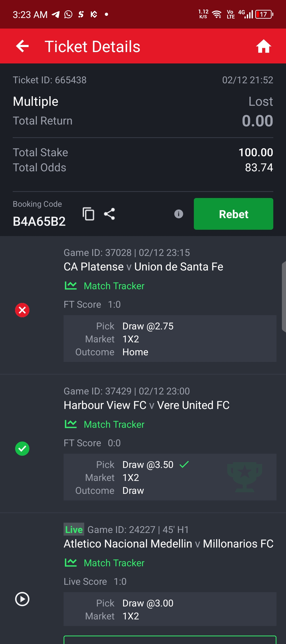
Task: Tap the live play circle icon
Action: [22, 599]
